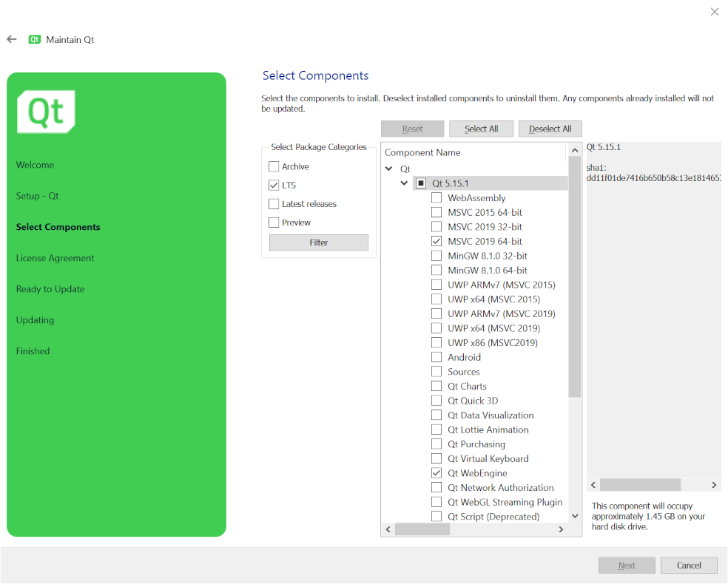728x584 pixels.
Task: Collapse the Qt root tree node
Action: [389, 169]
